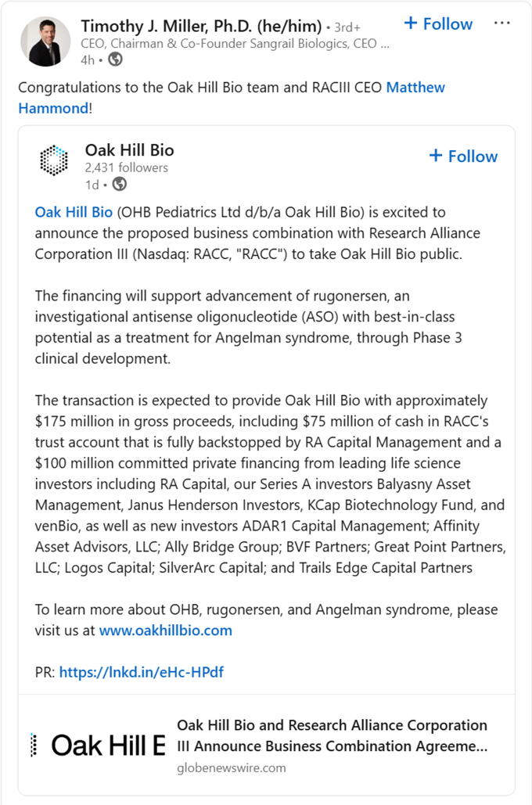Follow Timothy J. Miller
The image size is (532, 805).
pyautogui.click(x=438, y=23)
